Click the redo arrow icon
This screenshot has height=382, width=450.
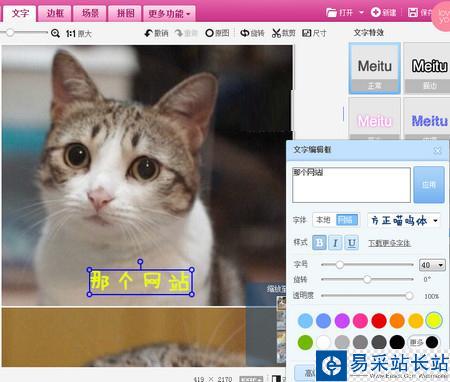[179, 33]
